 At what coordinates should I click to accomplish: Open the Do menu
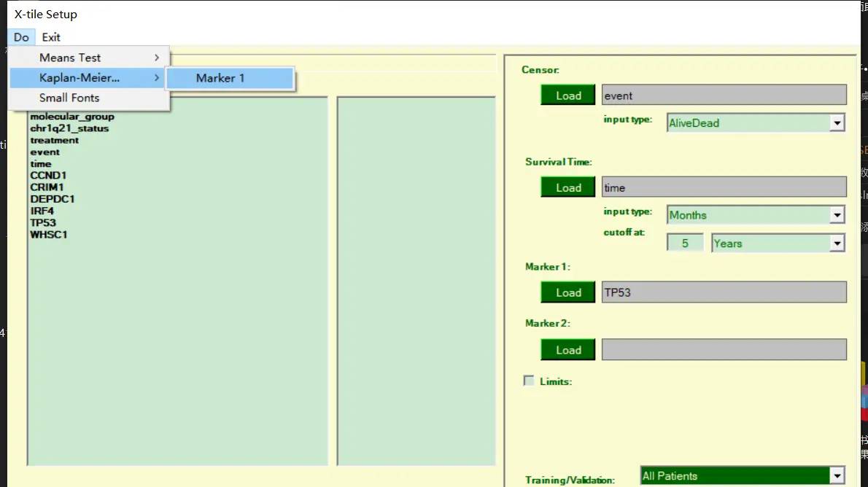tap(21, 37)
